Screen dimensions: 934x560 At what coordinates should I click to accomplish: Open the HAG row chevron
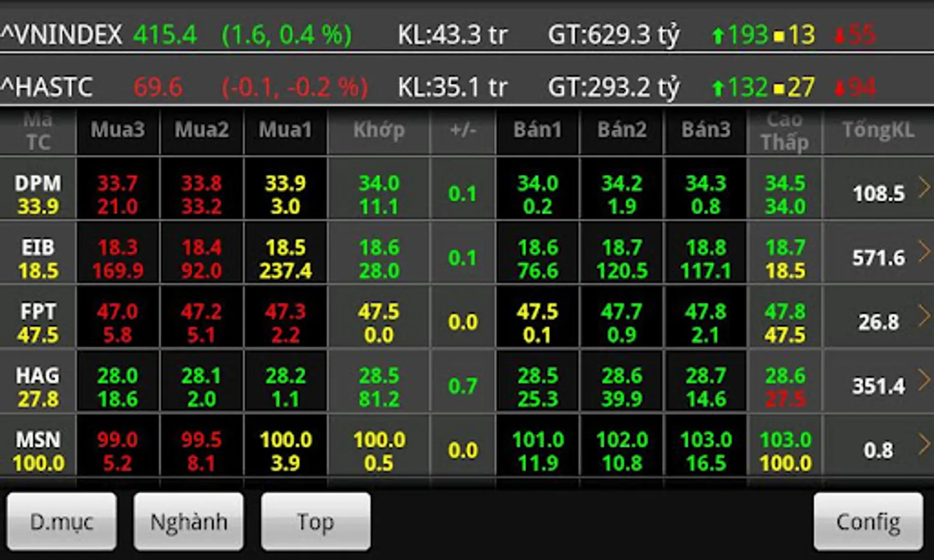[924, 380]
